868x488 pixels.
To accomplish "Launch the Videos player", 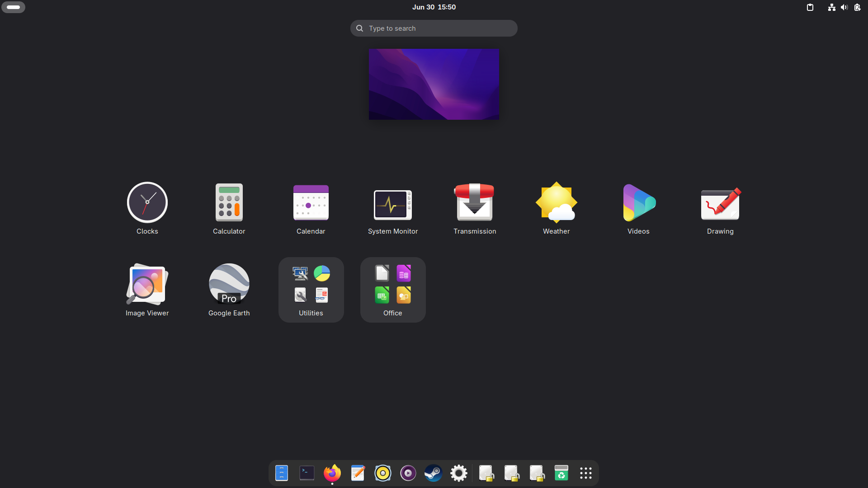I will click(638, 209).
